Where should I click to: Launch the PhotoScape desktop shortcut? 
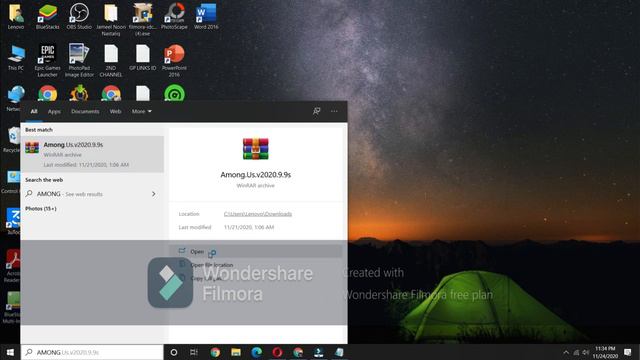click(174, 16)
